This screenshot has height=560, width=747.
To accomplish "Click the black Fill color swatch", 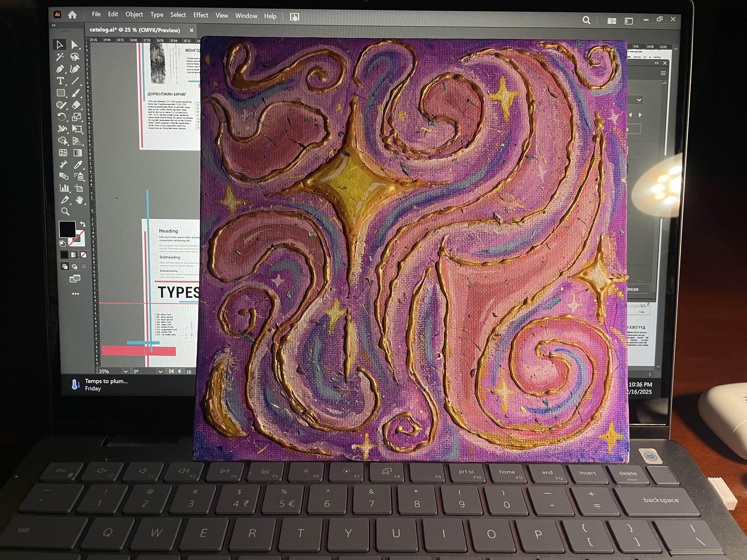I will point(67,229).
